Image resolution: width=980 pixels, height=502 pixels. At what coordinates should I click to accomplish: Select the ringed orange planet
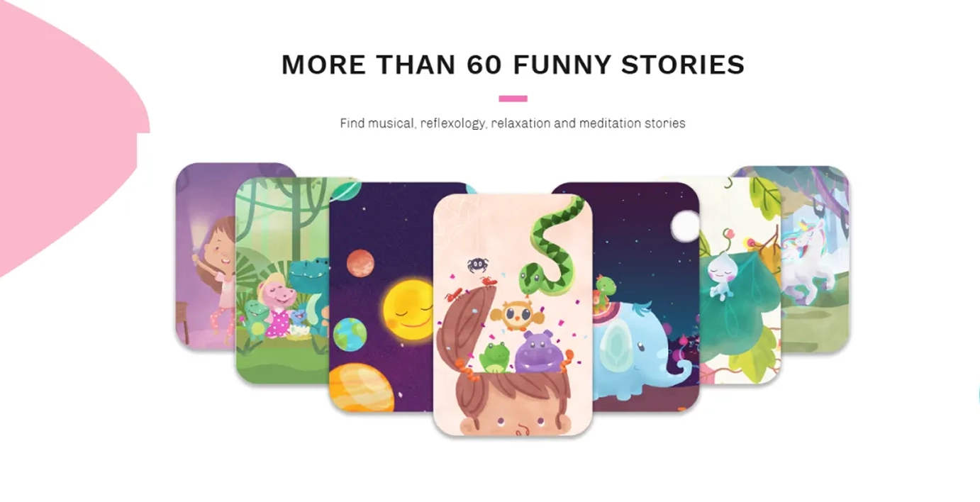pos(362,387)
